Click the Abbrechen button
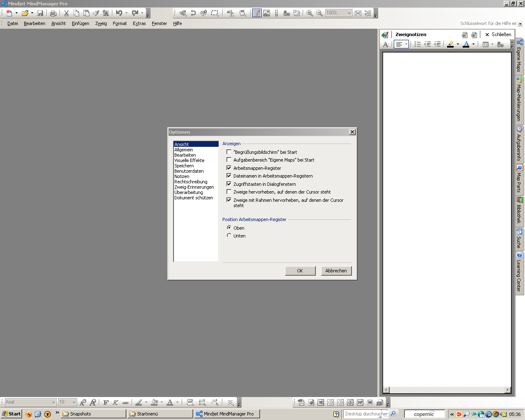The height and width of the screenshot is (420, 525). [336, 271]
